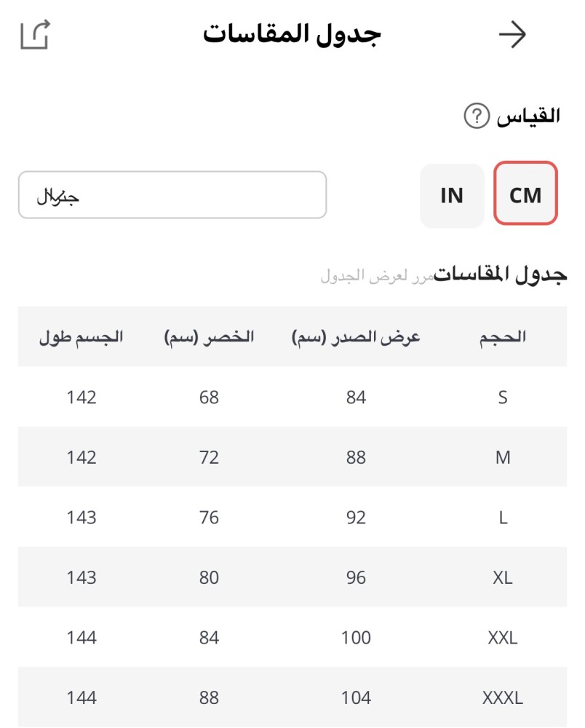The height and width of the screenshot is (728, 585).
Task: Tap the القياس label
Action: point(529,116)
